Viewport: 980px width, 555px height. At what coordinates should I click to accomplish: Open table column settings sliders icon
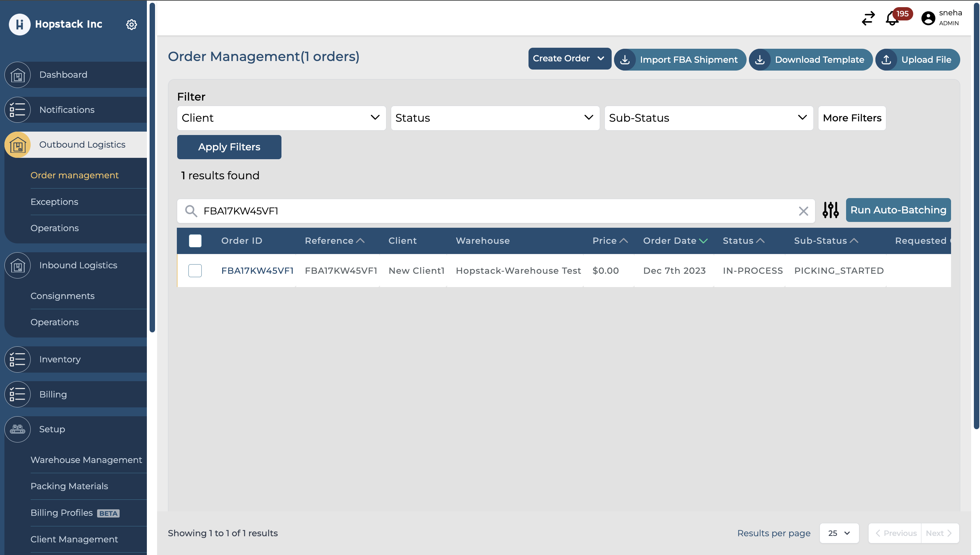tap(830, 210)
